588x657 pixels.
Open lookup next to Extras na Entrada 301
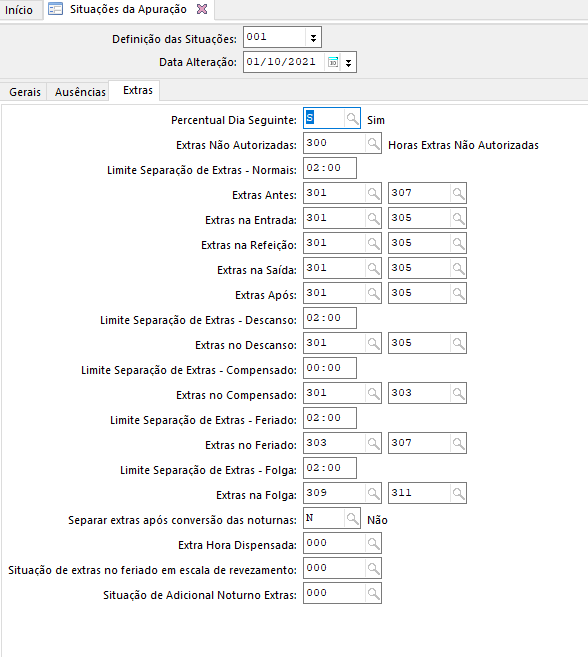pyautogui.click(x=373, y=219)
